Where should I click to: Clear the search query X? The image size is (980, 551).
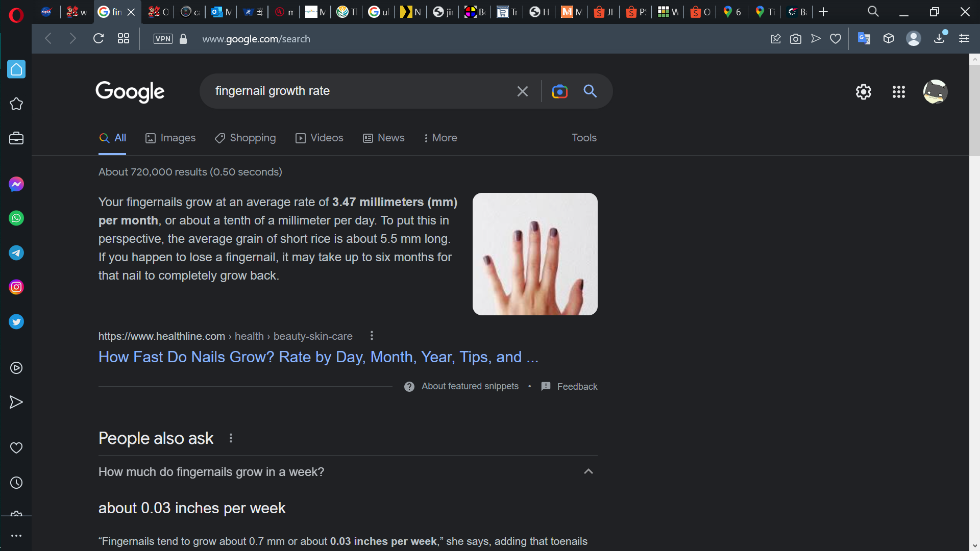(x=522, y=91)
